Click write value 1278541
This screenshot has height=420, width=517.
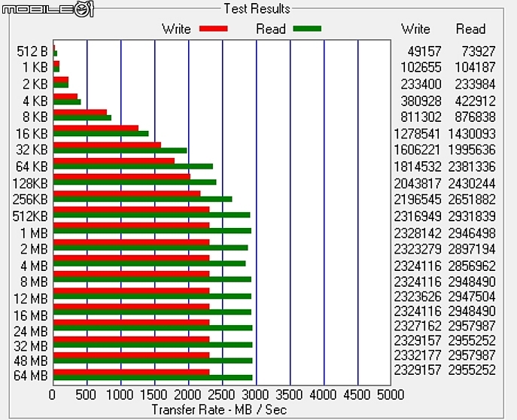pyautogui.click(x=418, y=134)
